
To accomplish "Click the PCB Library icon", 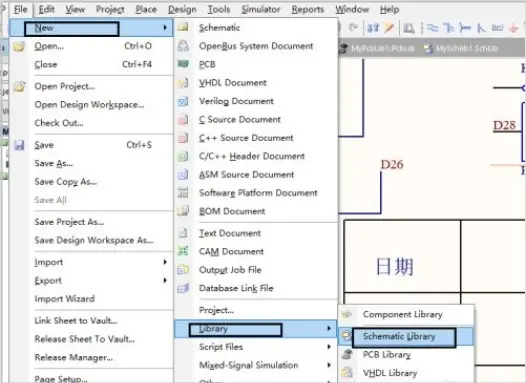I will tap(347, 354).
